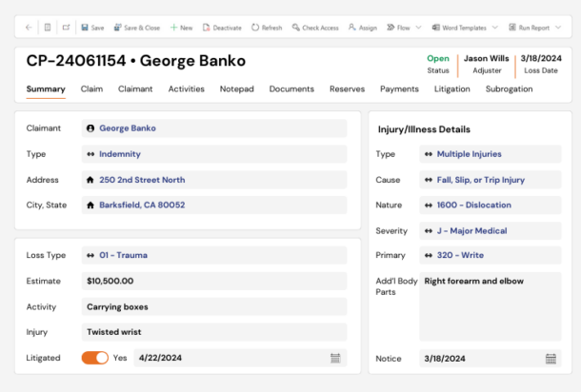This screenshot has width=581, height=392.
Task: Open the Subrogation tab
Action: pos(509,89)
